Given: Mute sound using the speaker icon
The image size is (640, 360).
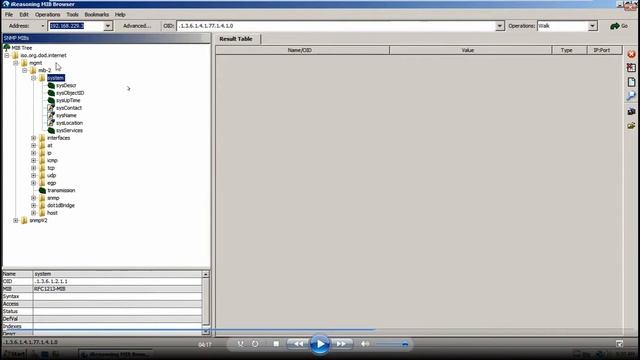Looking at the screenshot, I should click(x=365, y=344).
